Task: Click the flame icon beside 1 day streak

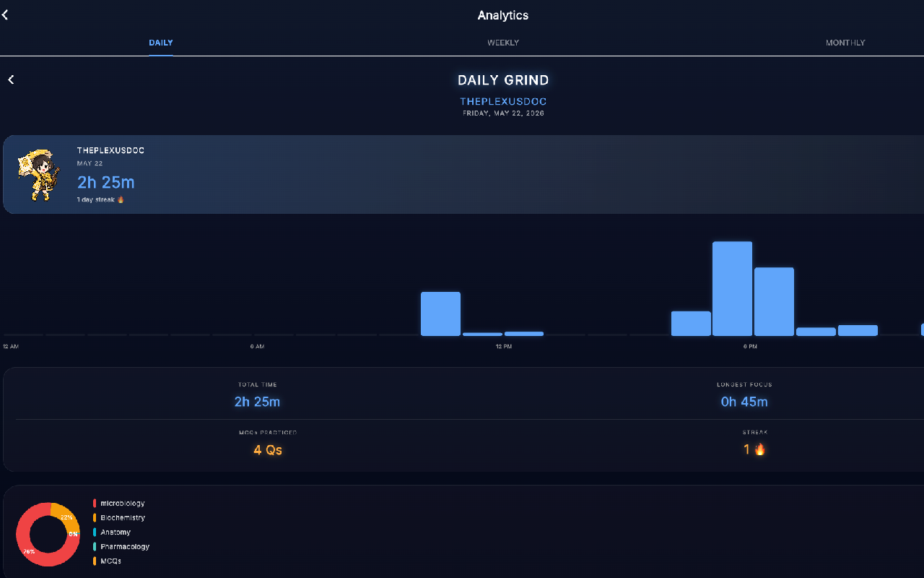Action: [121, 199]
